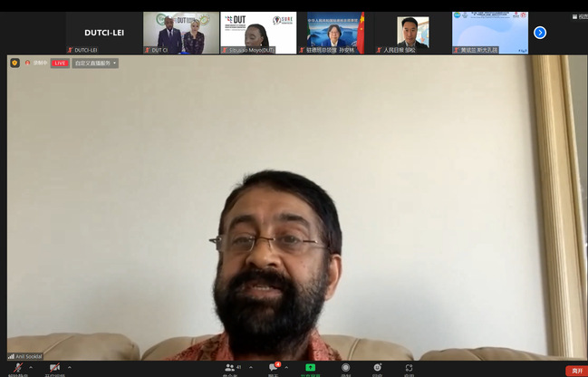Open the View menu at top right

pyautogui.click(x=578, y=16)
